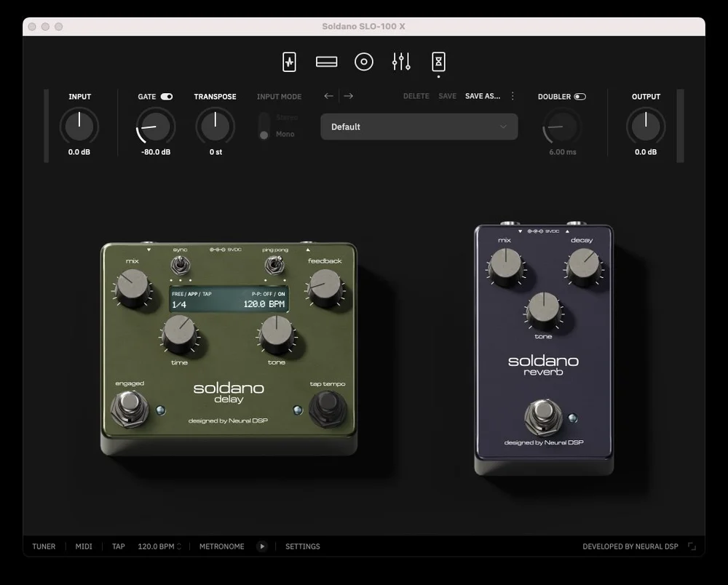Open the amp section icon
Viewport: 728px width, 585px height.
326,62
